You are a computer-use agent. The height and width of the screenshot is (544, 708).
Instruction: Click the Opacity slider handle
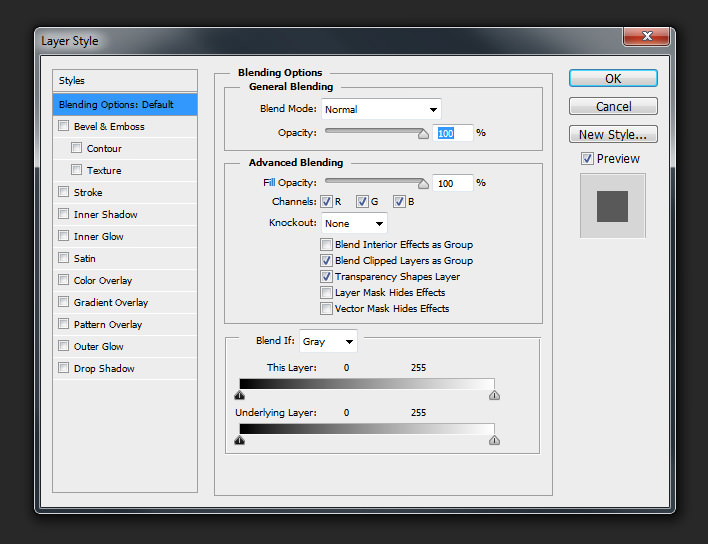click(423, 134)
